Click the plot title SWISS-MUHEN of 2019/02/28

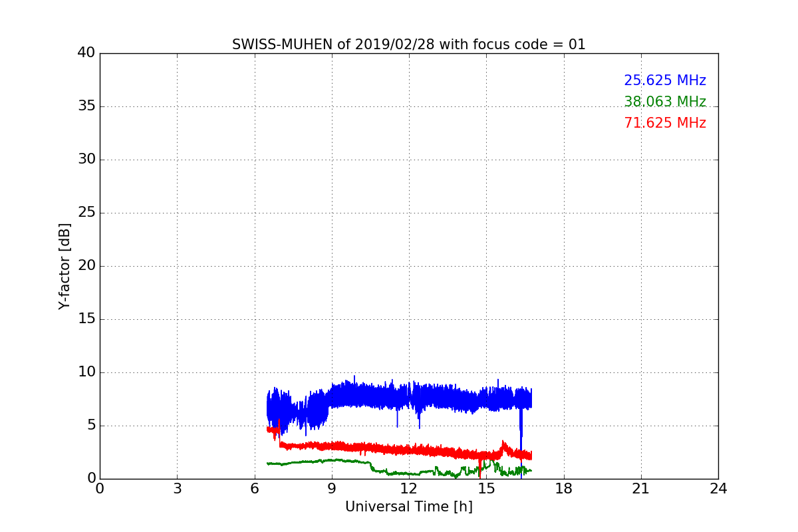pos(408,45)
